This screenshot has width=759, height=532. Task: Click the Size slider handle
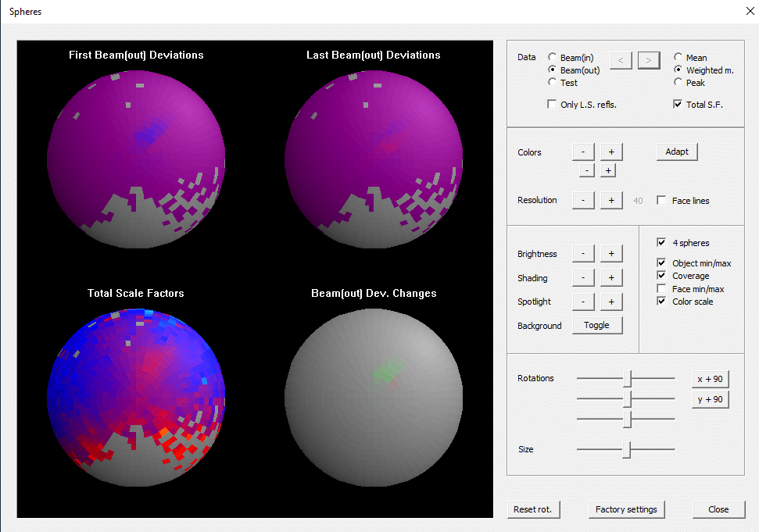point(626,450)
